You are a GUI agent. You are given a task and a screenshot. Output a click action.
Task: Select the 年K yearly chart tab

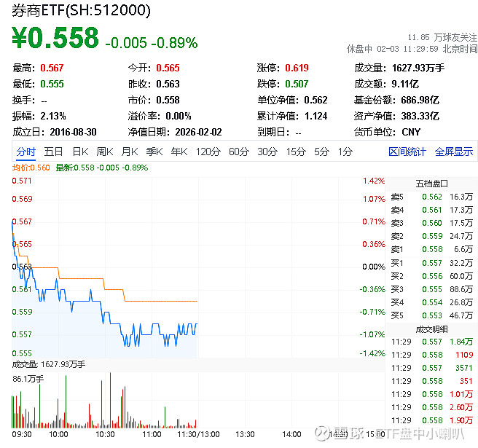(179, 152)
